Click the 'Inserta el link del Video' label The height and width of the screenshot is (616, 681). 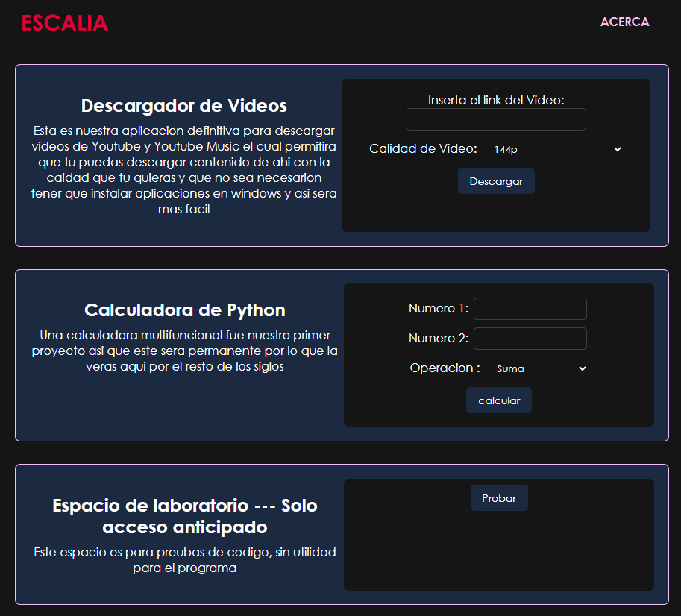click(x=496, y=100)
